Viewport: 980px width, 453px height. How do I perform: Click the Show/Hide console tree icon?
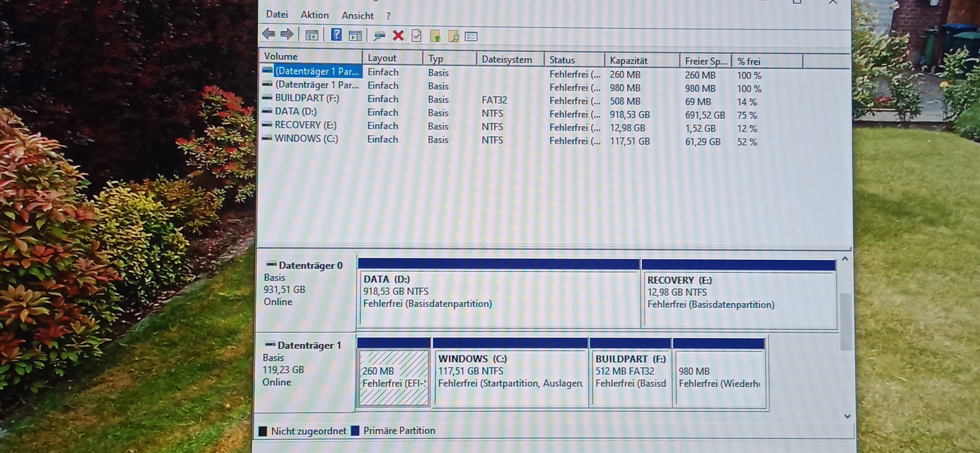[x=312, y=35]
